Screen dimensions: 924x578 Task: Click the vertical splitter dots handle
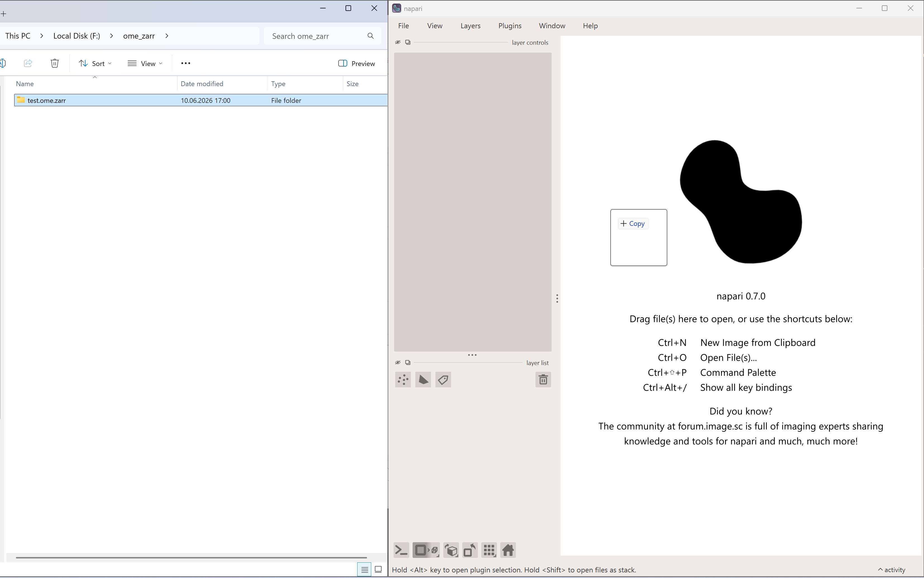[557, 298]
